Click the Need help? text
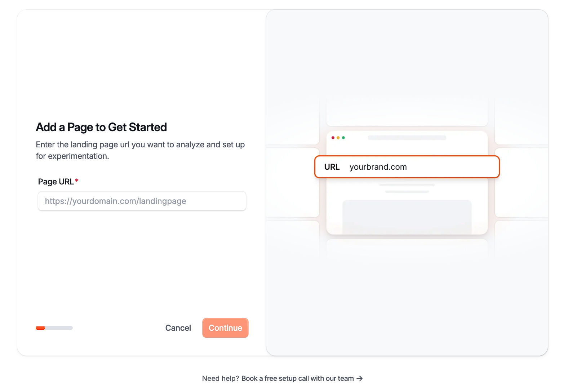The height and width of the screenshot is (392, 568). point(220,378)
